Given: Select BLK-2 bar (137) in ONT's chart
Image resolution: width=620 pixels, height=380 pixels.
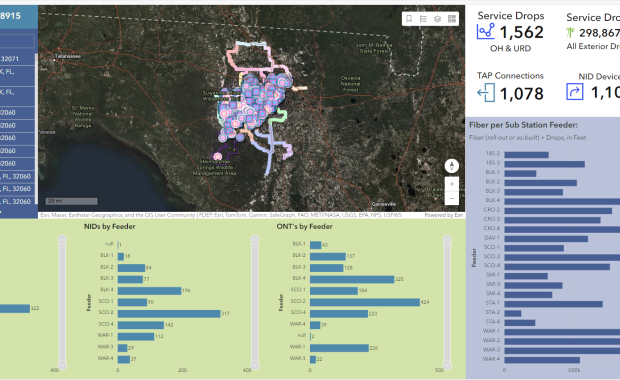Looking at the screenshot, I should coord(328,256).
